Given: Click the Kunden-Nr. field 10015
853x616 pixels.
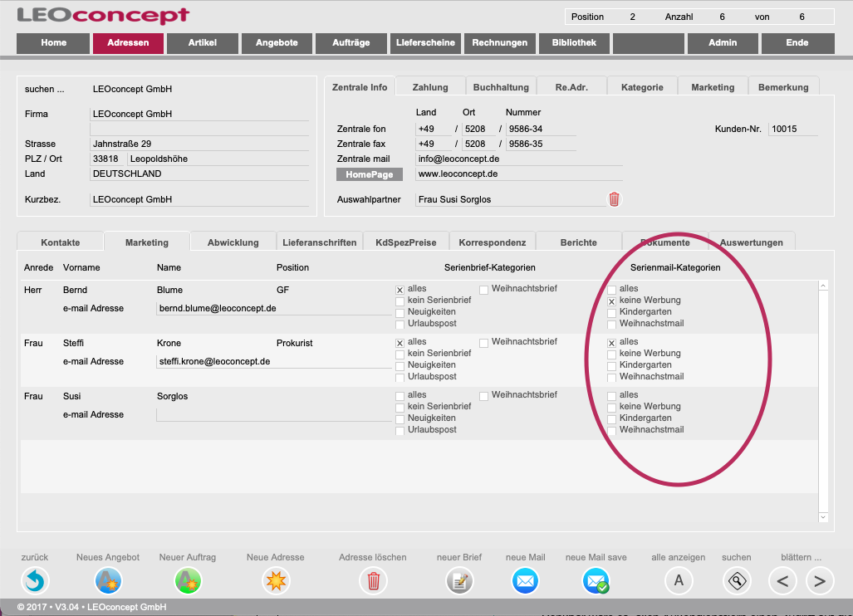Looking at the screenshot, I should coord(793,129).
